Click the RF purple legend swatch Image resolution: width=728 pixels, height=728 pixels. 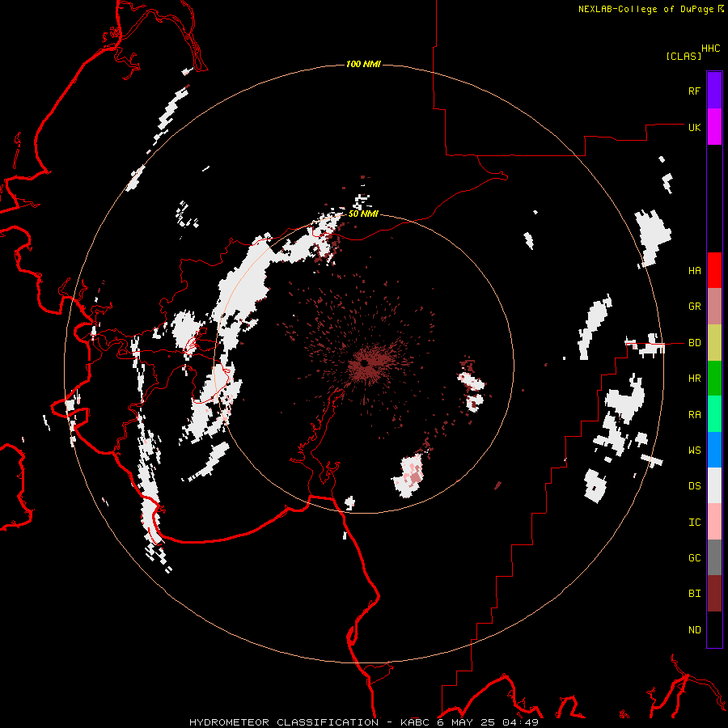pos(714,91)
